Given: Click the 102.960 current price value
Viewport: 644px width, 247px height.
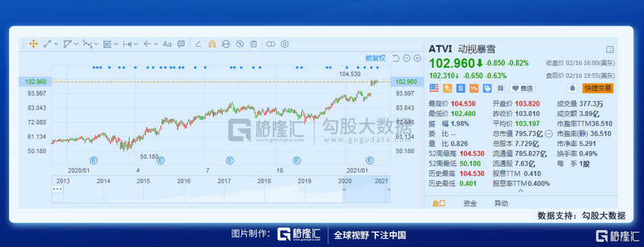Looking at the screenshot, I should (452, 64).
